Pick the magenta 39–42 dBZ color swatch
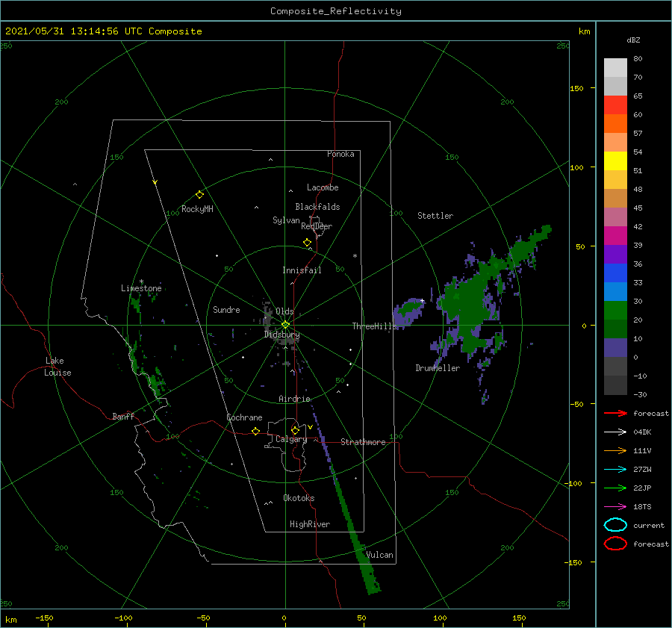672x628 pixels. coord(615,236)
